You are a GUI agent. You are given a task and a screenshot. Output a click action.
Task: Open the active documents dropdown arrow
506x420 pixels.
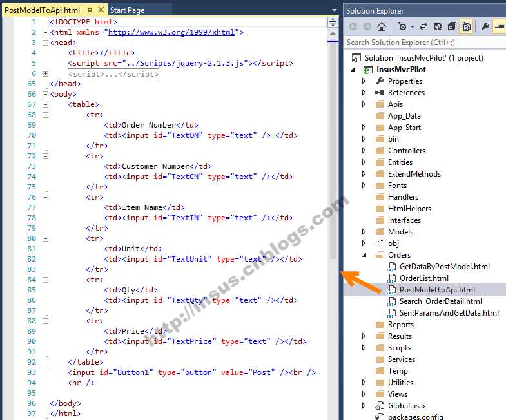click(335, 10)
